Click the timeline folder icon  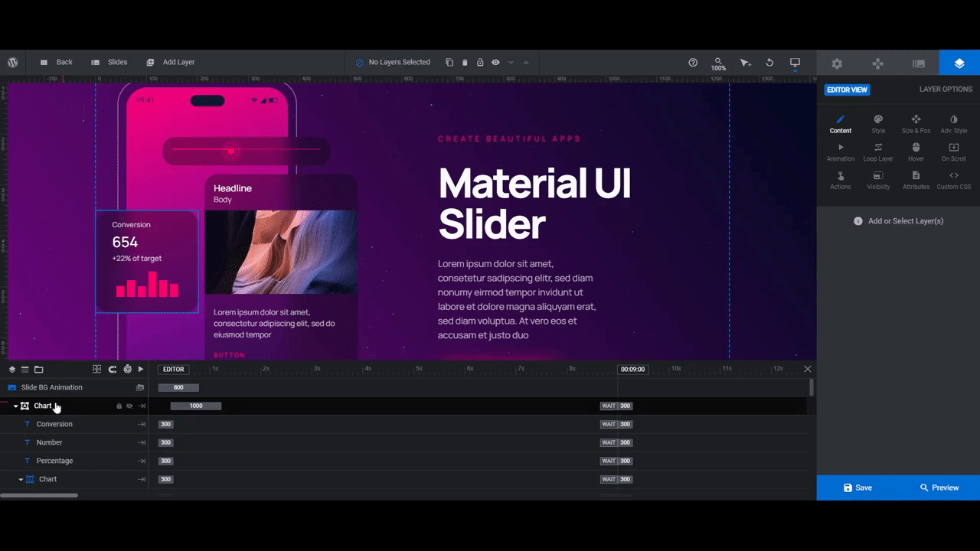click(38, 369)
